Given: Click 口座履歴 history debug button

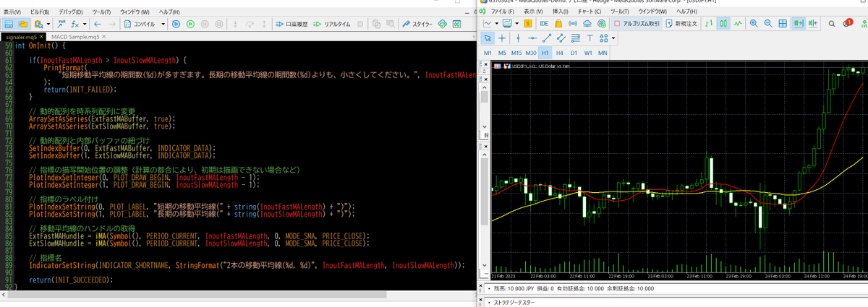Looking at the screenshot, I should pos(292,24).
